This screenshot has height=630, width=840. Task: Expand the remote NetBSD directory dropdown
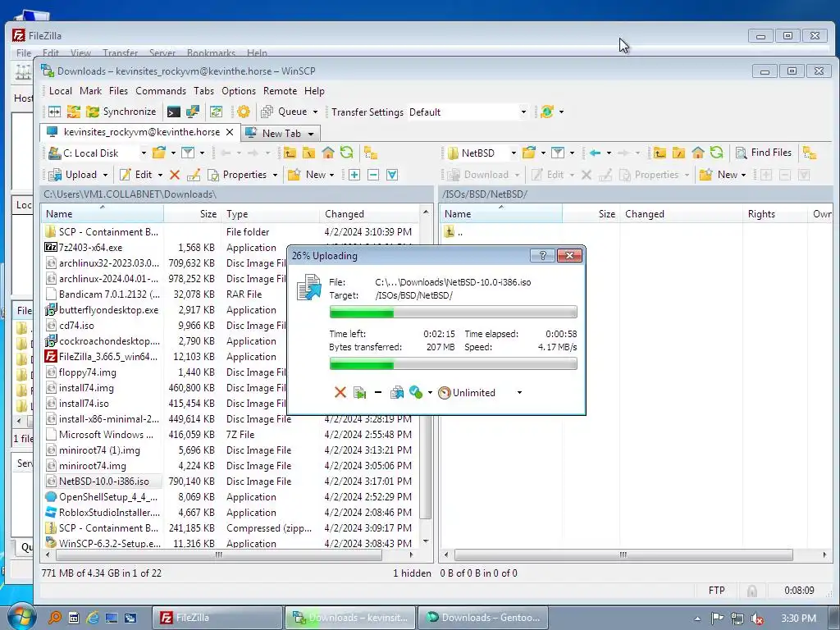point(514,153)
